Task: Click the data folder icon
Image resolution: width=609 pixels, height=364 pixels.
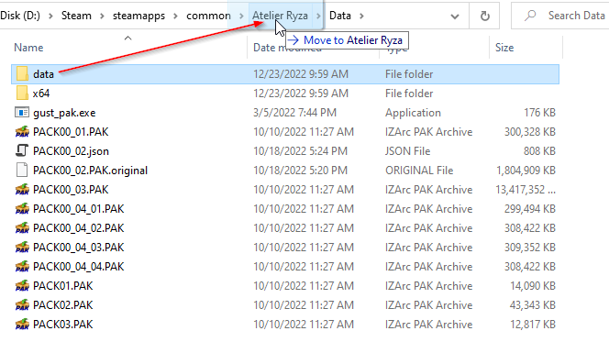Action: (x=22, y=74)
